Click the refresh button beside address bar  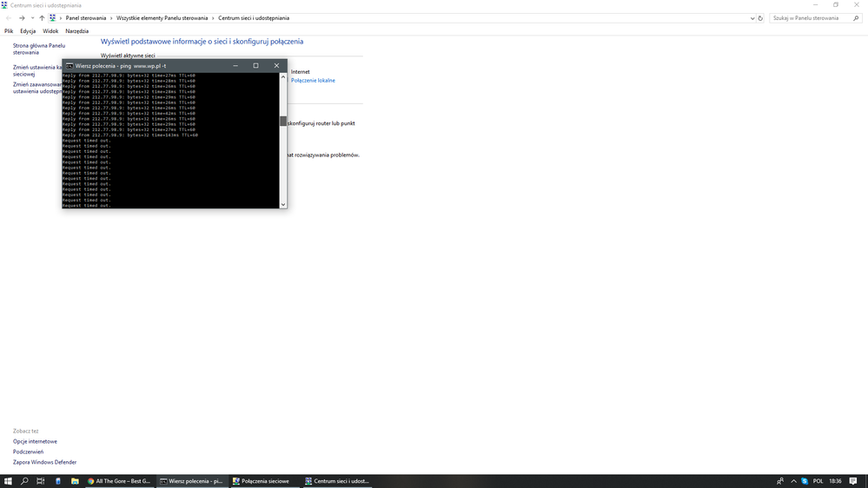coord(761,17)
